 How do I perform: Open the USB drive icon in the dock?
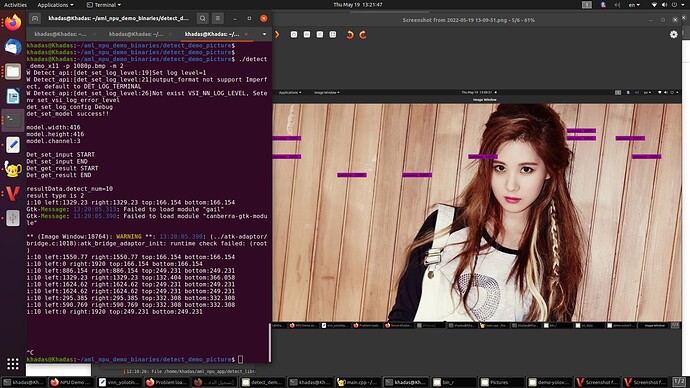[13, 218]
